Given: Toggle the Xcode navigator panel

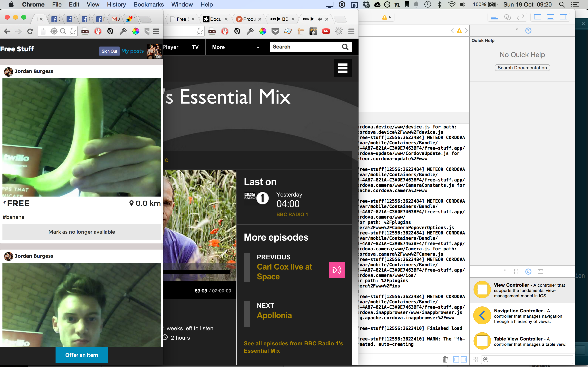Looking at the screenshot, I should coord(537,17).
